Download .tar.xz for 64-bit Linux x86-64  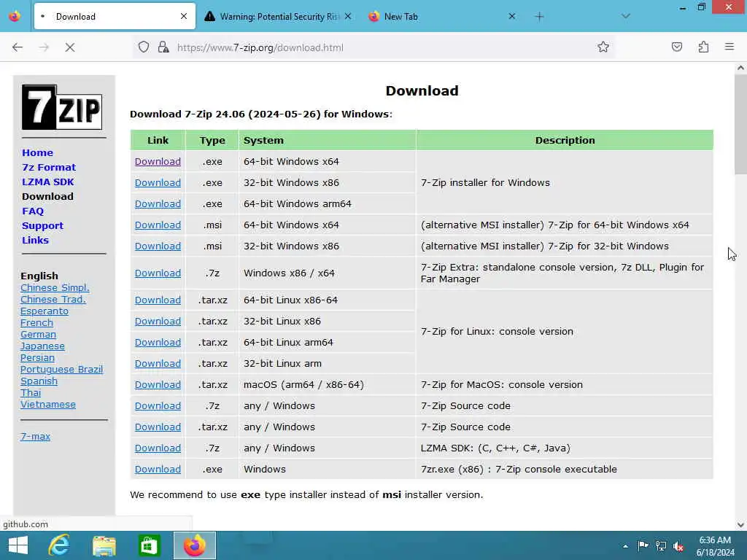point(158,300)
